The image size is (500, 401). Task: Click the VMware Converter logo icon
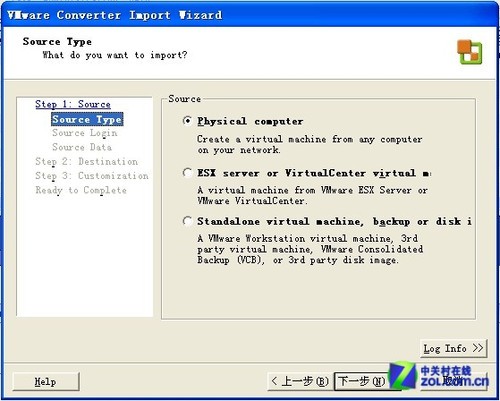(x=469, y=52)
